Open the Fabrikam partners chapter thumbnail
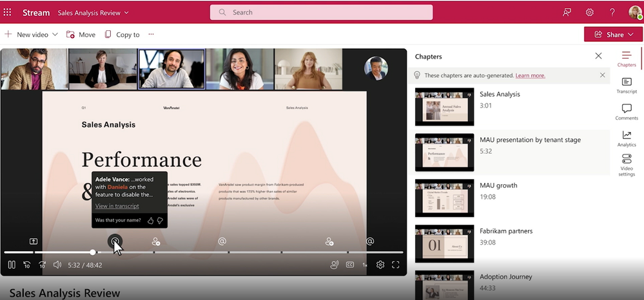Screen dimensions: 644x300 [x=444, y=243]
